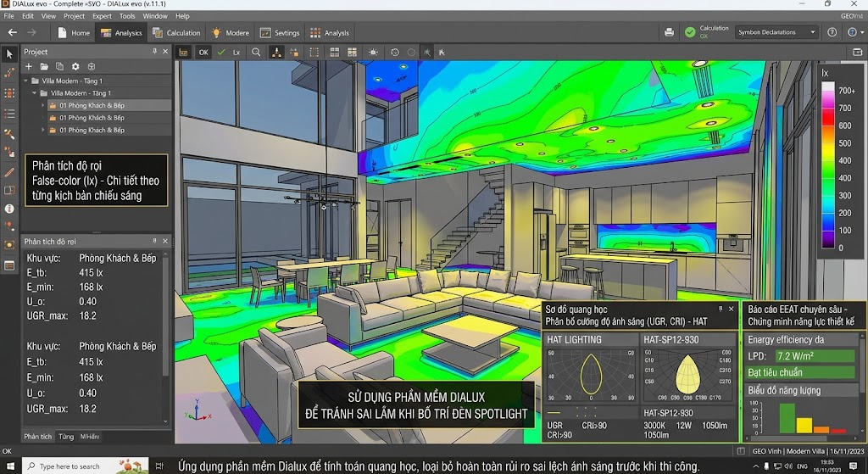Viewport: 868px width, 474px height.
Task: Click the forward arrow navigation button
Action: click(x=31, y=33)
